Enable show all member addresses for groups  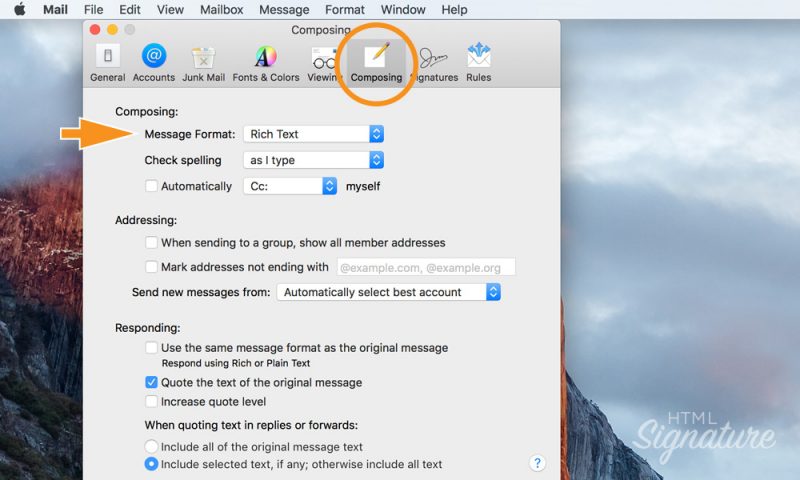pos(152,242)
